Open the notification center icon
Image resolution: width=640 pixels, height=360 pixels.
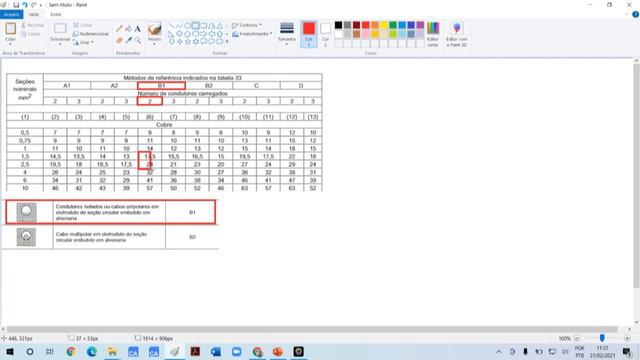coord(627,351)
